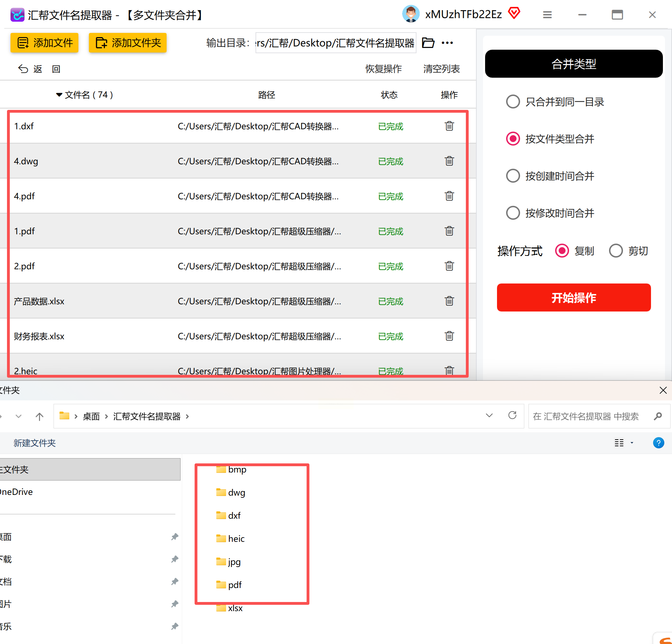Remove 产品数据.xlsx using its trash icon
Viewport: 672px width, 644px height.
tap(449, 301)
